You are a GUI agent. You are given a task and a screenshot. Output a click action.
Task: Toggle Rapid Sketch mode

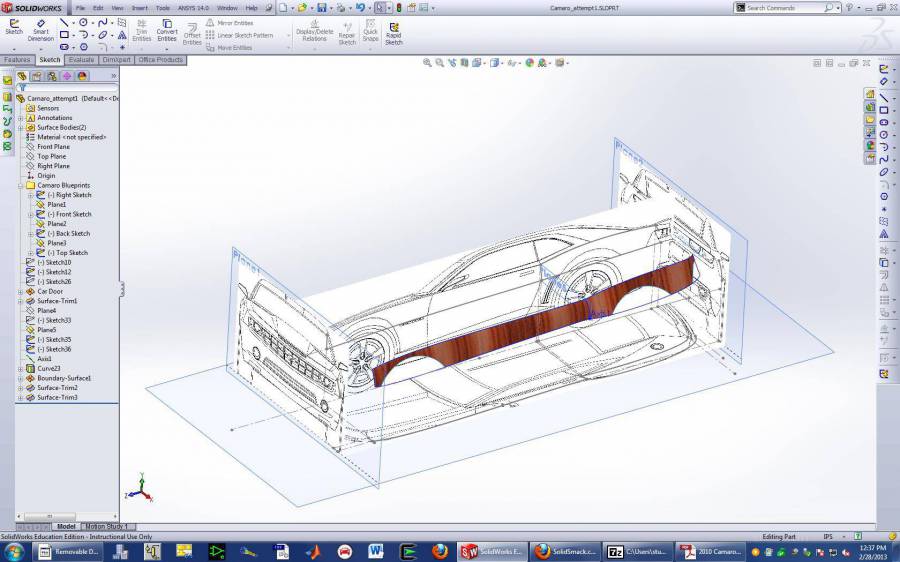394,33
